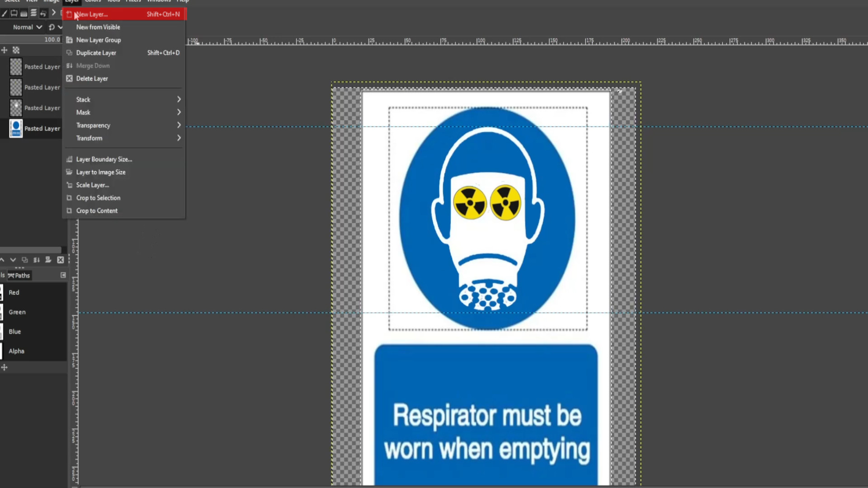This screenshot has height=488, width=868.
Task: Open the Transparency submenu
Action: (x=124, y=125)
